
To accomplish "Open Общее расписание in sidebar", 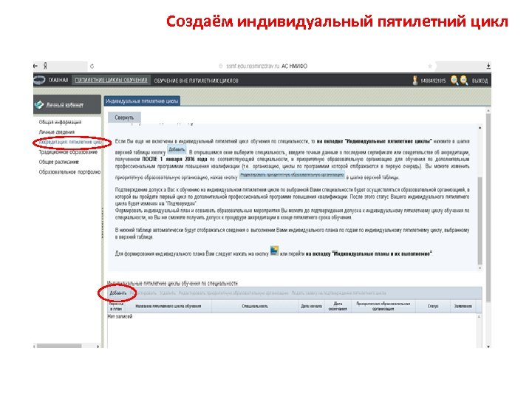I will pyautogui.click(x=58, y=162).
